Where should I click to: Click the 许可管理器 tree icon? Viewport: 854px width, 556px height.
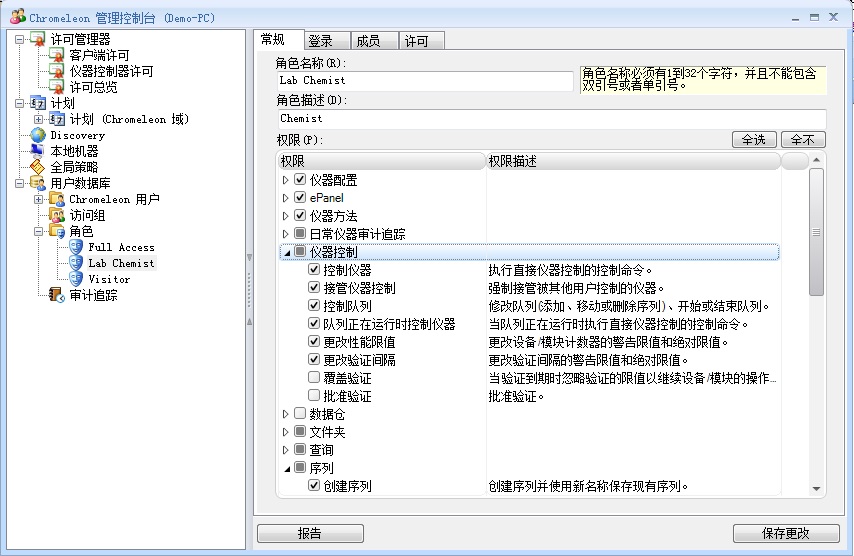(38, 39)
